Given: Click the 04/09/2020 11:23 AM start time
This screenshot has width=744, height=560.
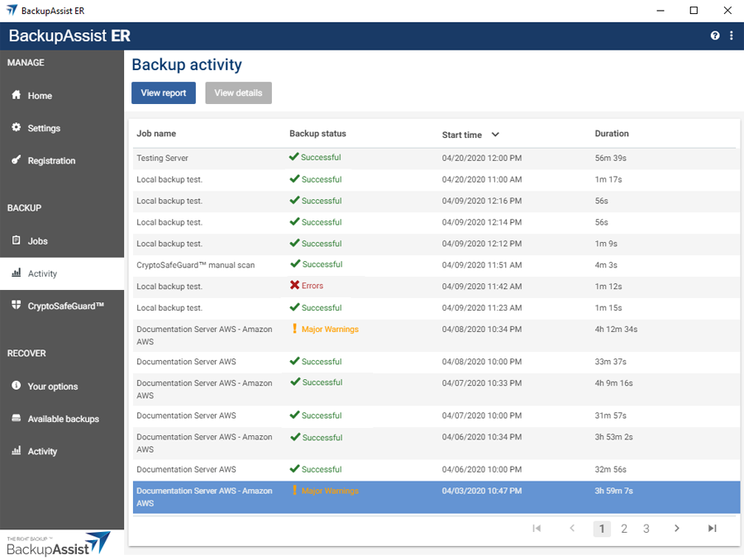Looking at the screenshot, I should tap(482, 308).
